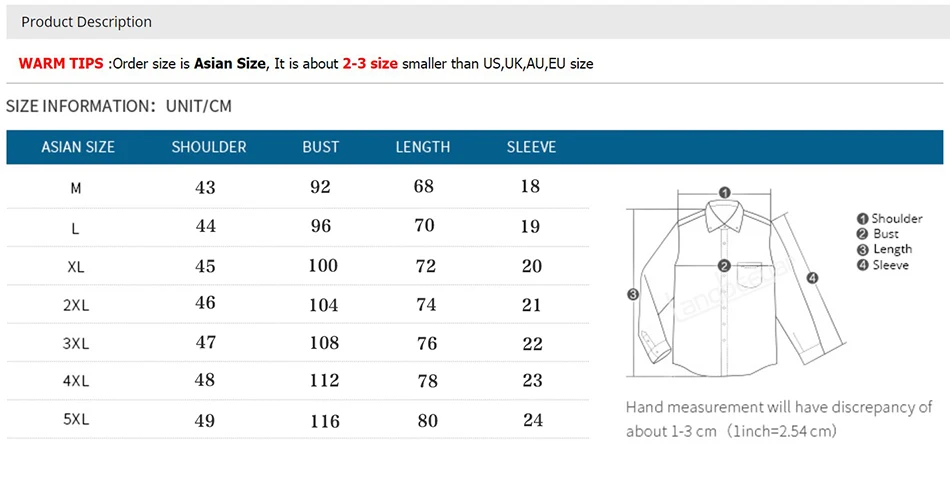
Task: Select the Bust legend entry
Action: tap(878, 234)
